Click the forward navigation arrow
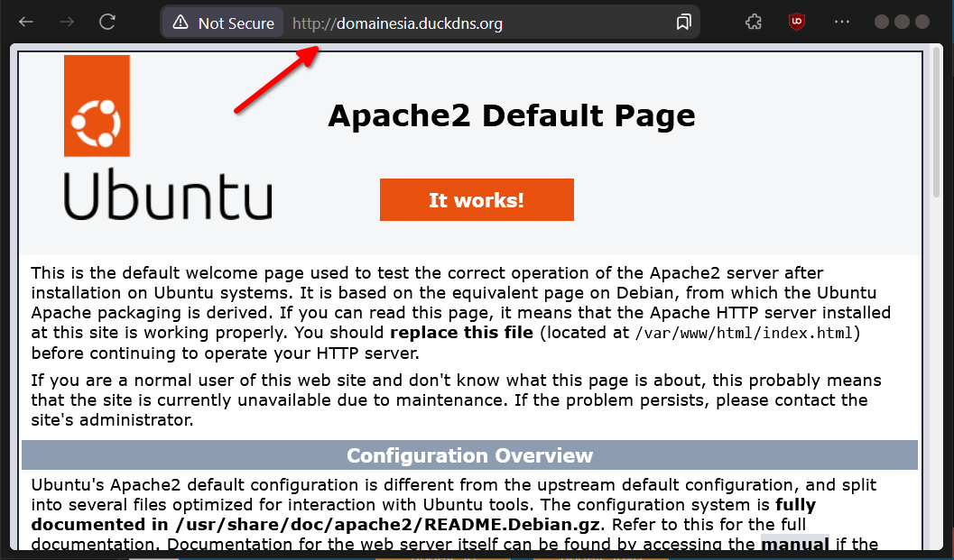Screen dimensions: 954x560 [x=67, y=23]
